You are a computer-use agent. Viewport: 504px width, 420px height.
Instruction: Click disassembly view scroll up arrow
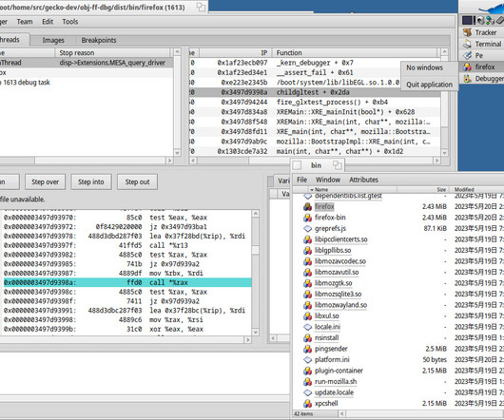255,214
